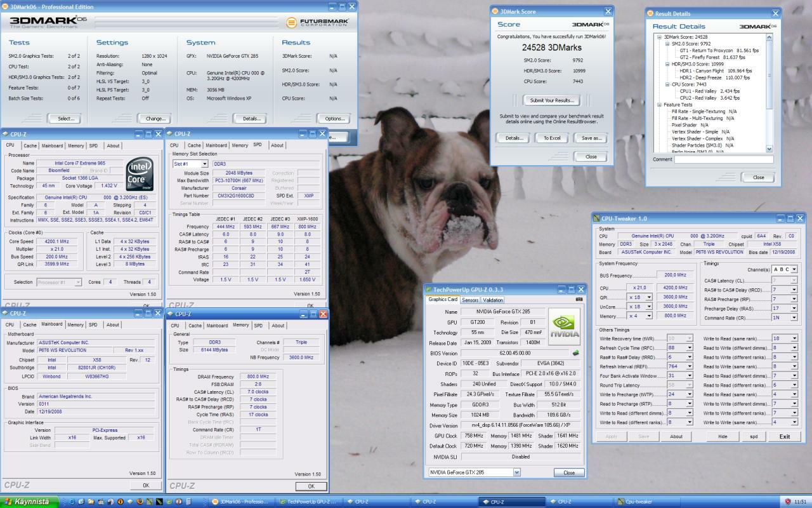
Task: Open the CPU tab in CPU-Z Memory window
Action: (x=175, y=325)
